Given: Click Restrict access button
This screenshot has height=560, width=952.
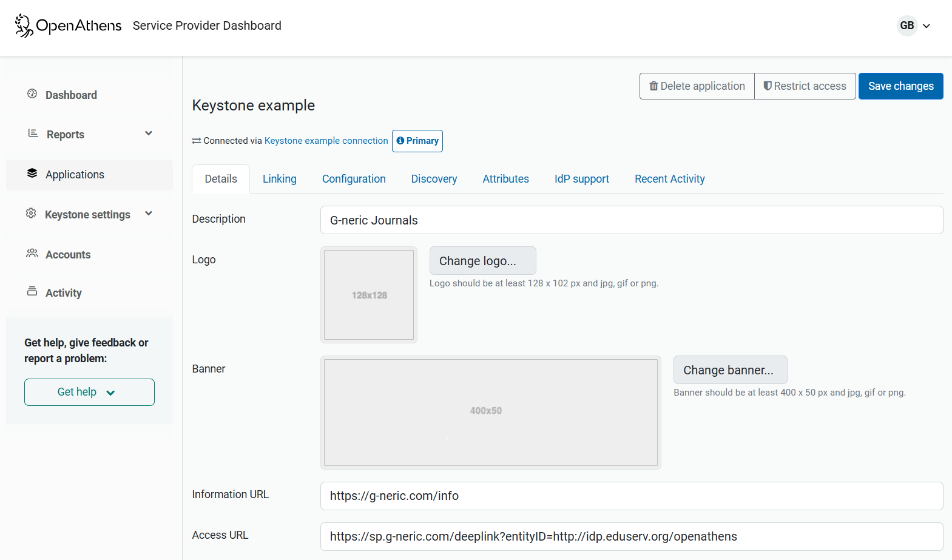Looking at the screenshot, I should (x=805, y=86).
